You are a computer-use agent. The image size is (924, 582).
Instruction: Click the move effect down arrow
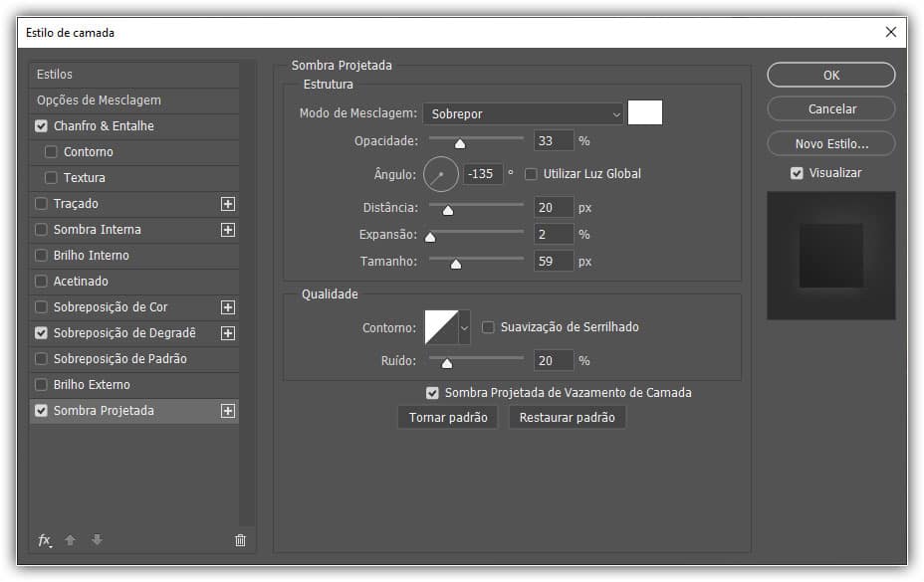point(97,540)
